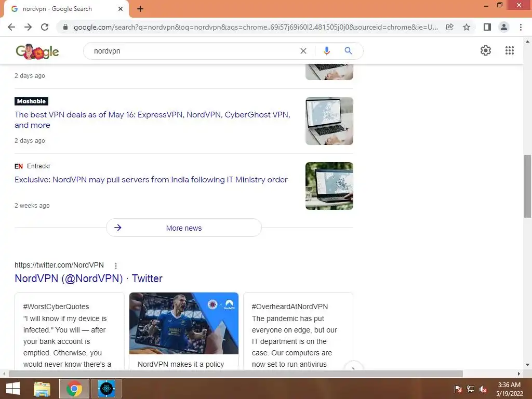532x399 pixels.
Task: Start voice search with the microphone
Action: click(x=326, y=51)
